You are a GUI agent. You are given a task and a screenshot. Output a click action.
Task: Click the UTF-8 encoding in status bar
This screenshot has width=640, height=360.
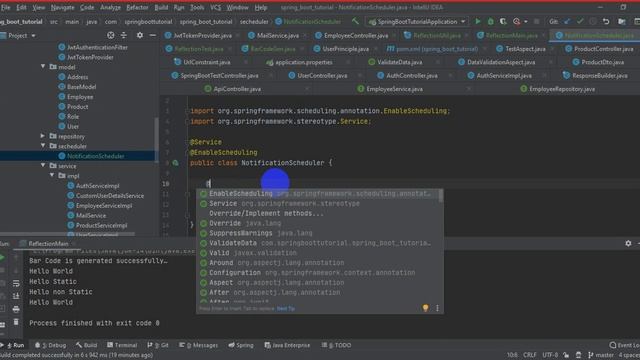click(x=550, y=355)
